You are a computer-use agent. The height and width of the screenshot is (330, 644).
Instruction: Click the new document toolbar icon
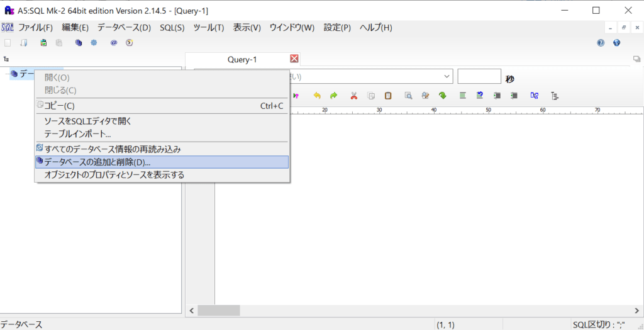pyautogui.click(x=8, y=42)
